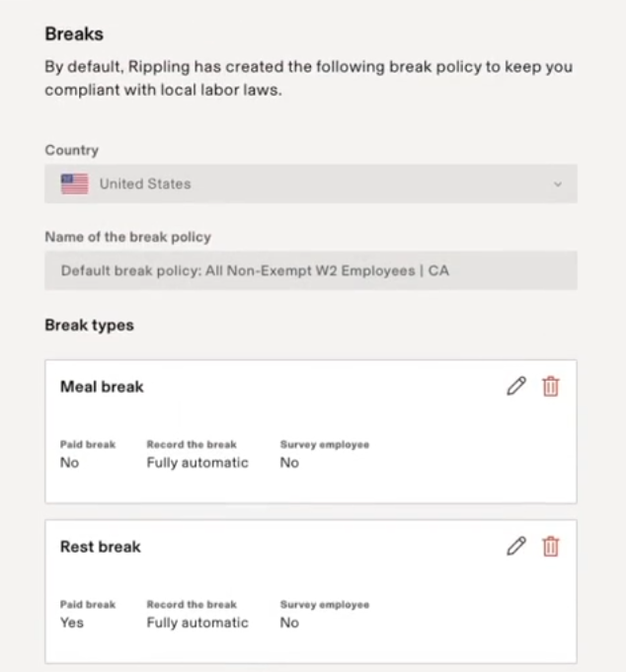Image resolution: width=626 pixels, height=672 pixels.
Task: Focus the break policy name field
Action: [x=310, y=270]
